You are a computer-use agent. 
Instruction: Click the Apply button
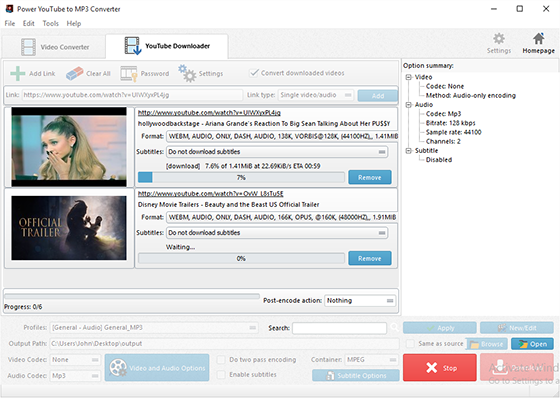(x=440, y=328)
